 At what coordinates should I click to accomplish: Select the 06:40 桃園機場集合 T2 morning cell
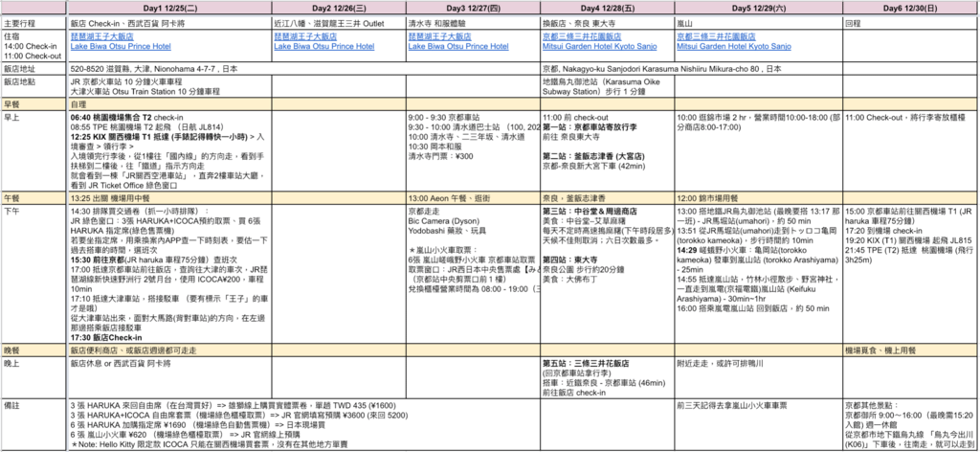click(170, 150)
